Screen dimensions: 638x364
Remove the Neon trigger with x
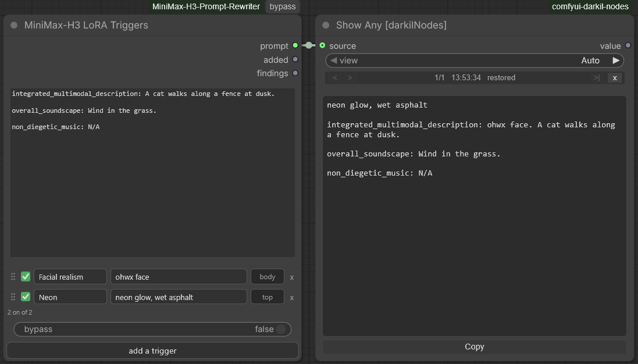coord(292,297)
